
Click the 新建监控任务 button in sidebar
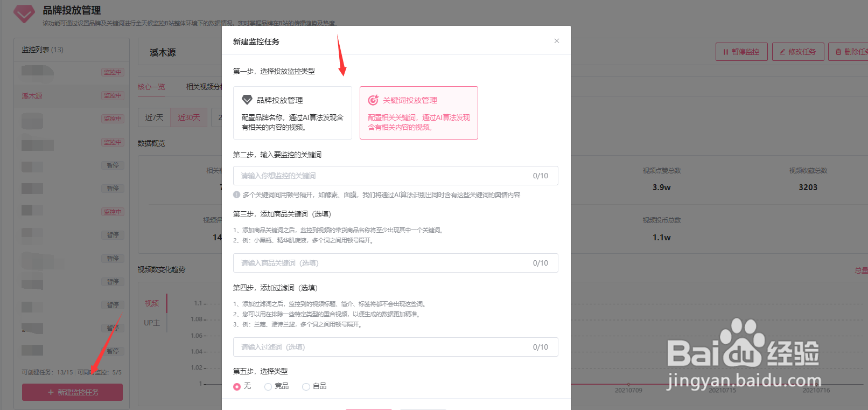(72, 392)
